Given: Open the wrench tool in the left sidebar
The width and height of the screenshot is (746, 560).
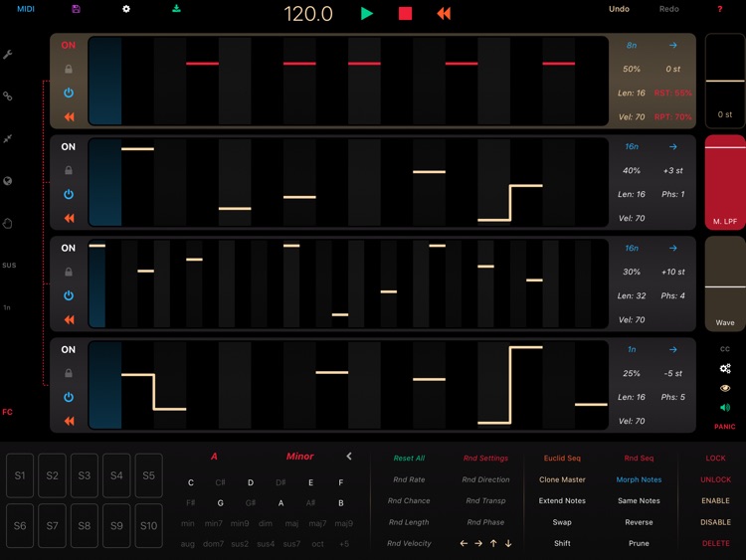Looking at the screenshot, I should coord(8,55).
